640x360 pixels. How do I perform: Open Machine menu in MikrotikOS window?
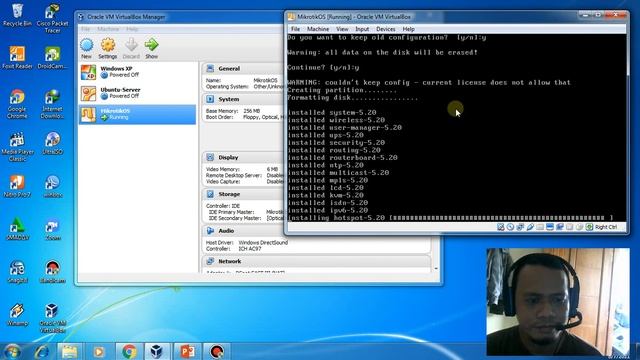point(318,29)
